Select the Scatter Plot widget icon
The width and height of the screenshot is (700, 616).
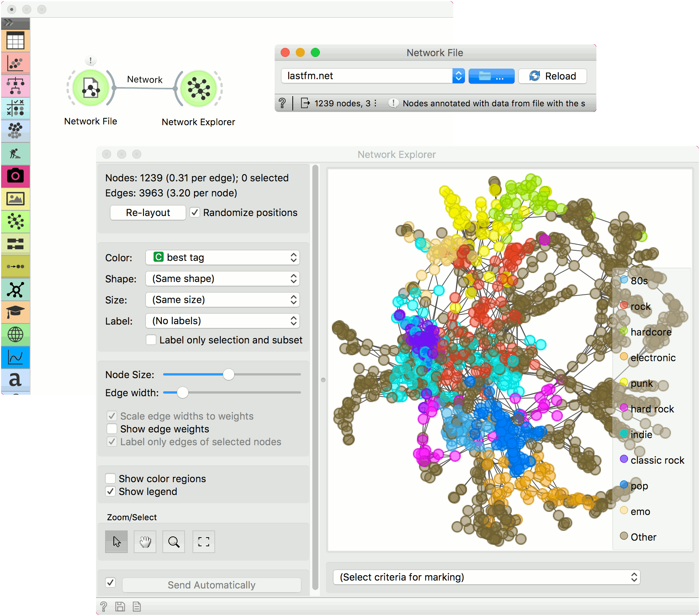pyautogui.click(x=15, y=63)
